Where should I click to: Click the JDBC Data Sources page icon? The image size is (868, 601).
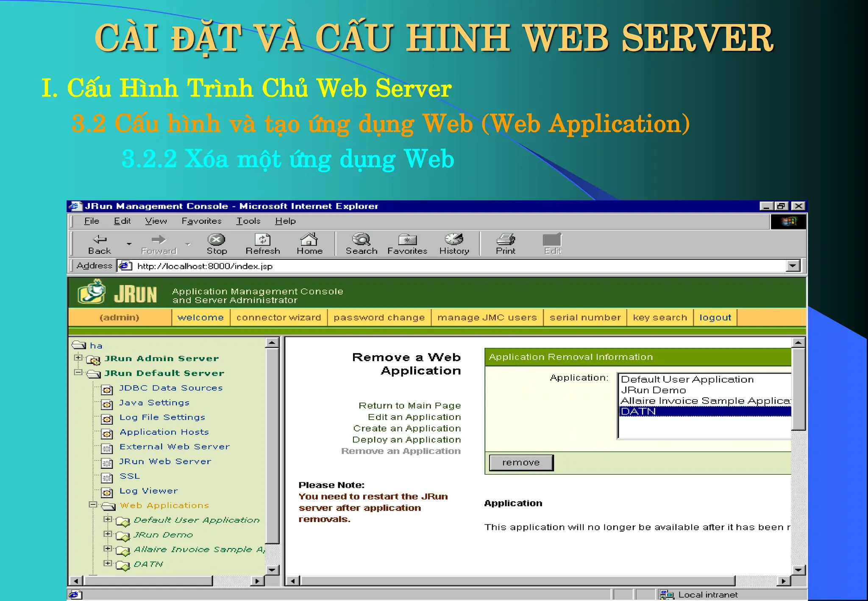click(x=107, y=390)
